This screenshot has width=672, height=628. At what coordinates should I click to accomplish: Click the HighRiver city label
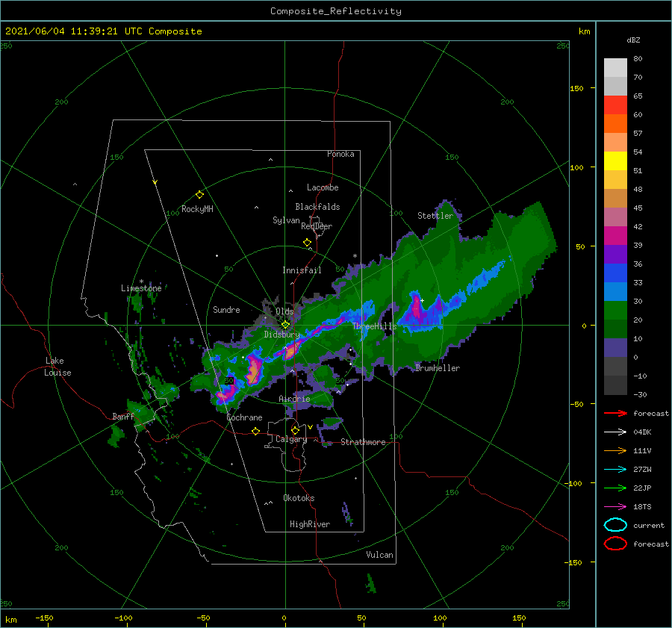pyautogui.click(x=310, y=524)
